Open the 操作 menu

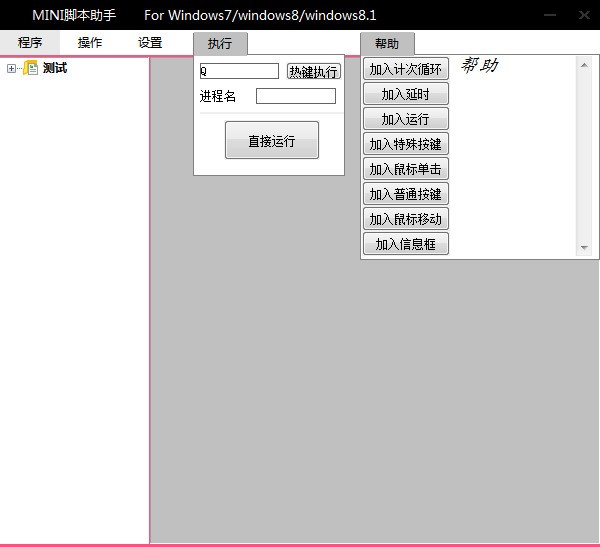tap(90, 43)
